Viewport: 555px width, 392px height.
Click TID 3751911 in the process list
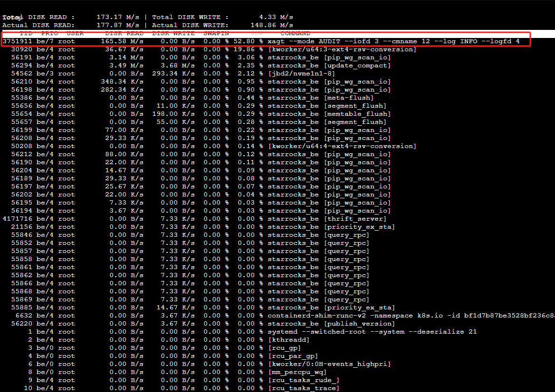(17, 42)
